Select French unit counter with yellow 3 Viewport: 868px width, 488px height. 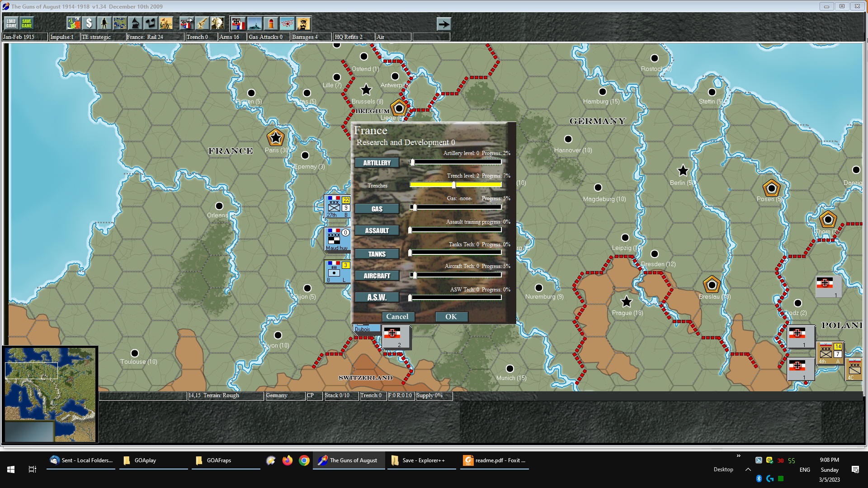pos(338,272)
